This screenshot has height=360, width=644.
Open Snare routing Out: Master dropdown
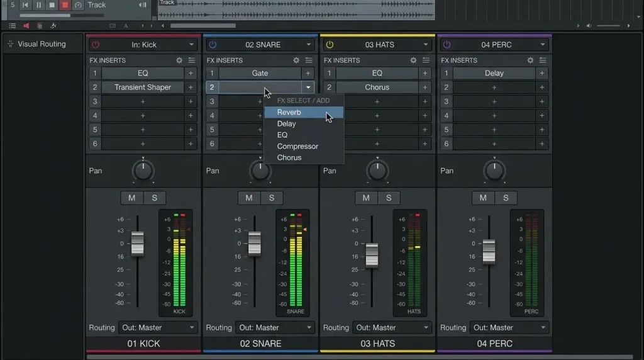[275, 327]
